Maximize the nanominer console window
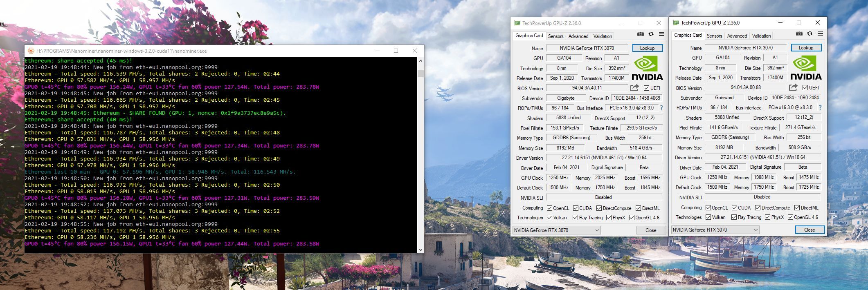This screenshot has width=868, height=290. point(396,51)
